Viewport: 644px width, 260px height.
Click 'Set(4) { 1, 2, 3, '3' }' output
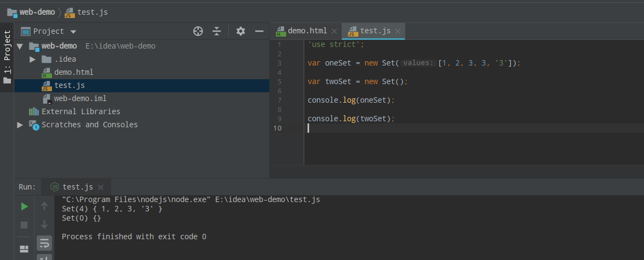coord(112,209)
